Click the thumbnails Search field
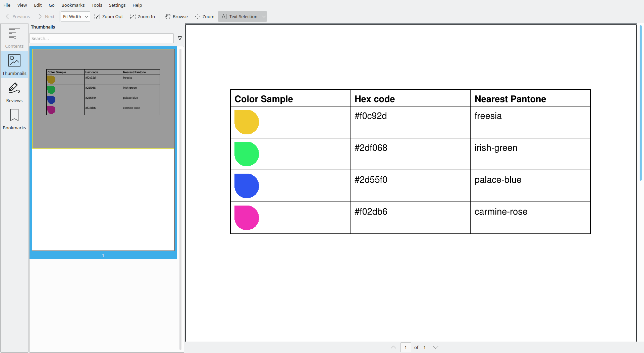The width and height of the screenshot is (644, 353). pos(101,38)
